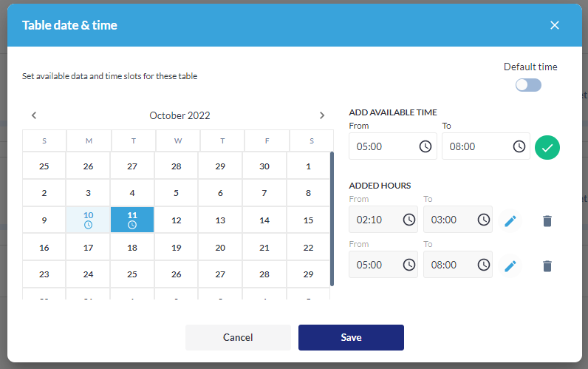Click the Add Available From time field

pos(384,146)
